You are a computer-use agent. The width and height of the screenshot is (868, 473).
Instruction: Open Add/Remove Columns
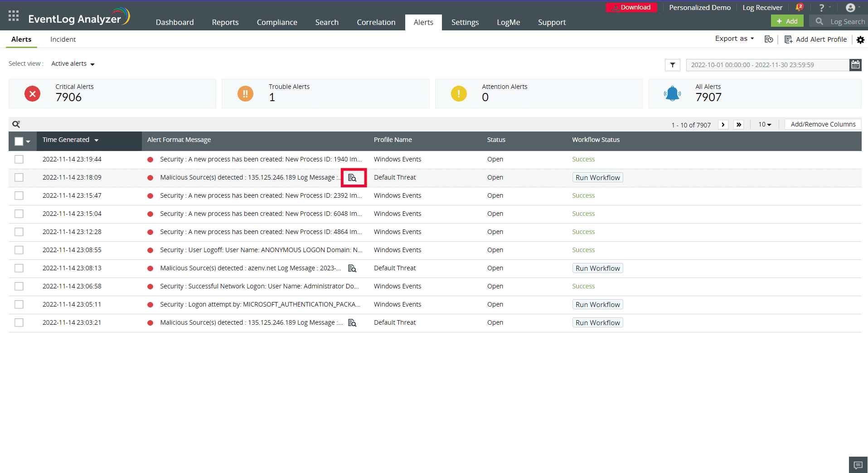(823, 124)
